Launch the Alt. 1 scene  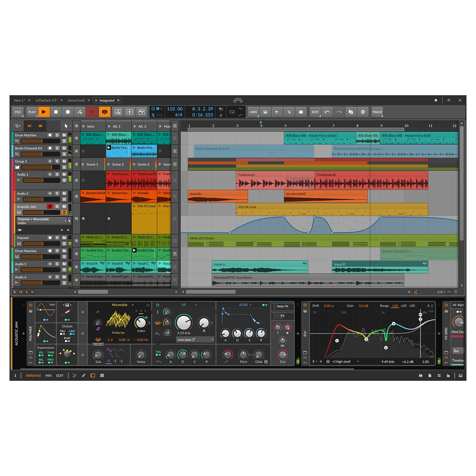(x=109, y=126)
